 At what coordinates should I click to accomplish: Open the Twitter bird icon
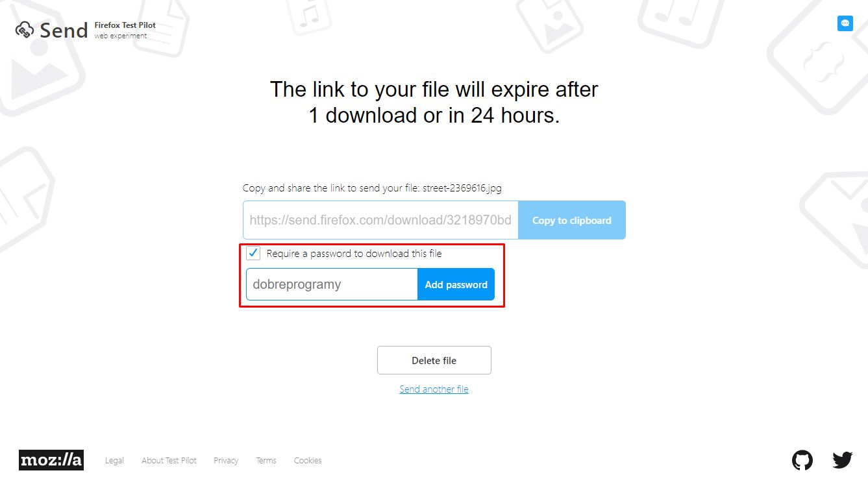click(x=842, y=460)
